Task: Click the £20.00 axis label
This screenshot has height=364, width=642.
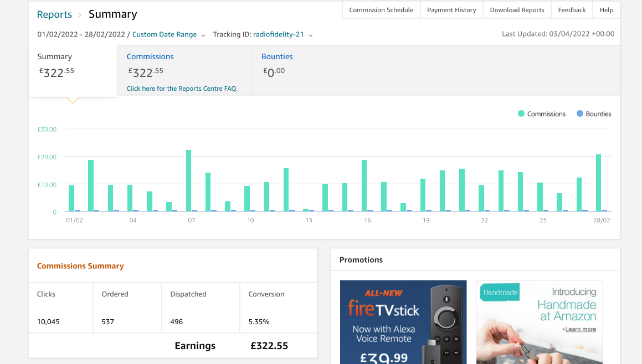Action: click(47, 157)
